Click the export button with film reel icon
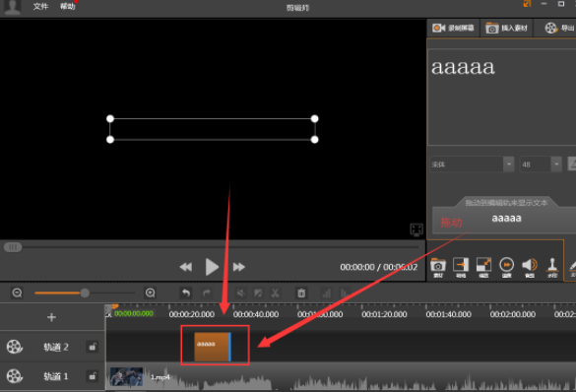The width and height of the screenshot is (576, 392). click(556, 28)
